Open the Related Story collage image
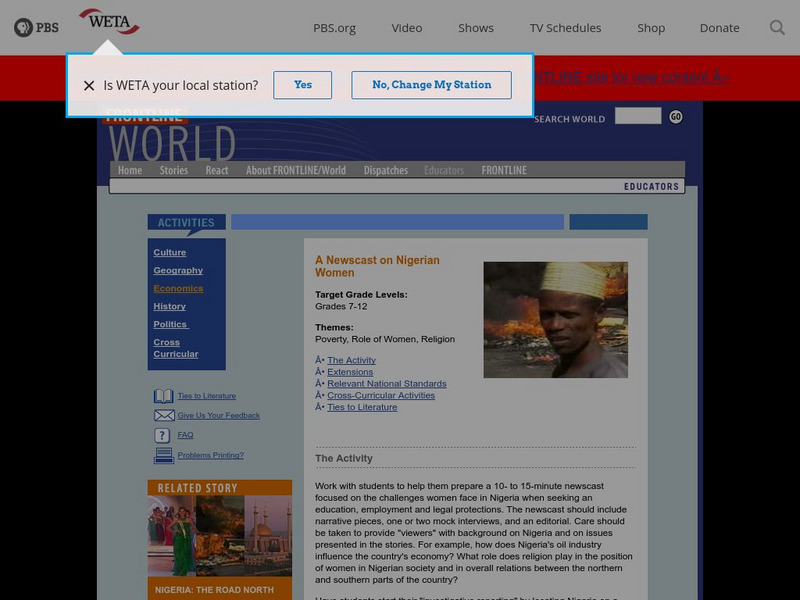The image size is (800, 600). [220, 536]
